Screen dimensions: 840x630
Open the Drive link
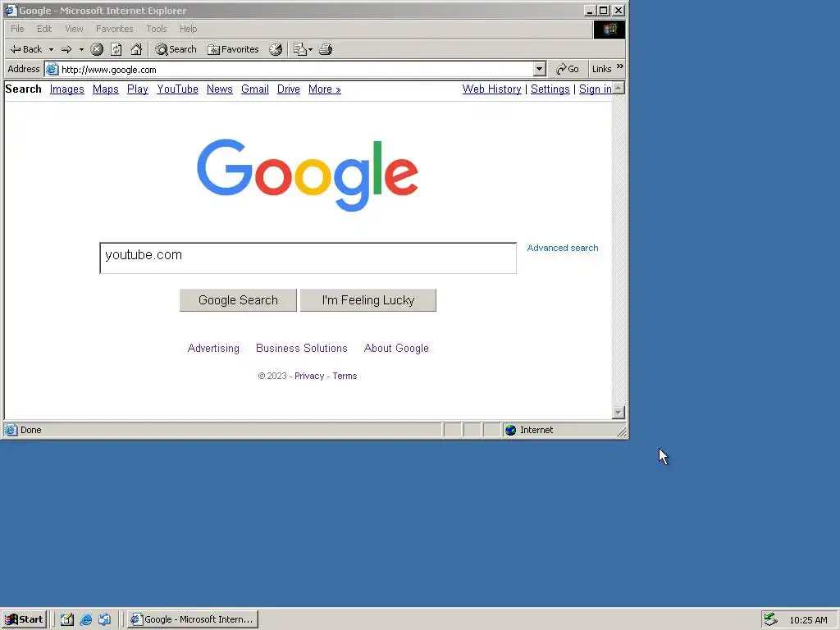(x=288, y=89)
